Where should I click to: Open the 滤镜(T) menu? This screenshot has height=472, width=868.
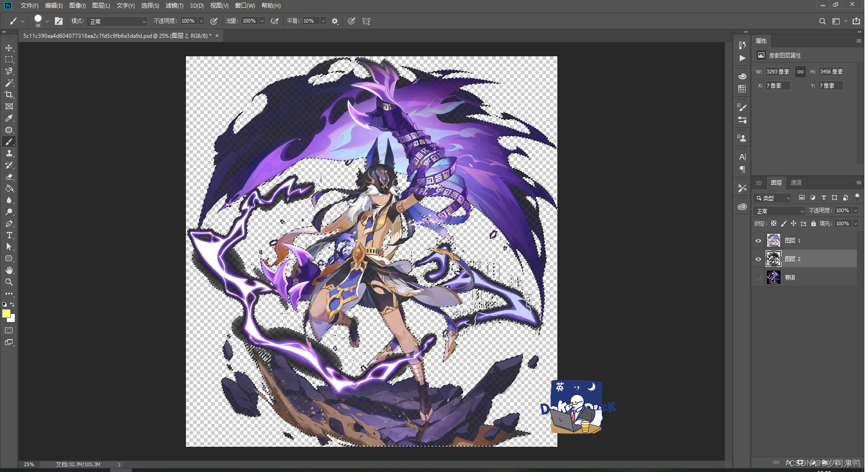click(x=174, y=5)
